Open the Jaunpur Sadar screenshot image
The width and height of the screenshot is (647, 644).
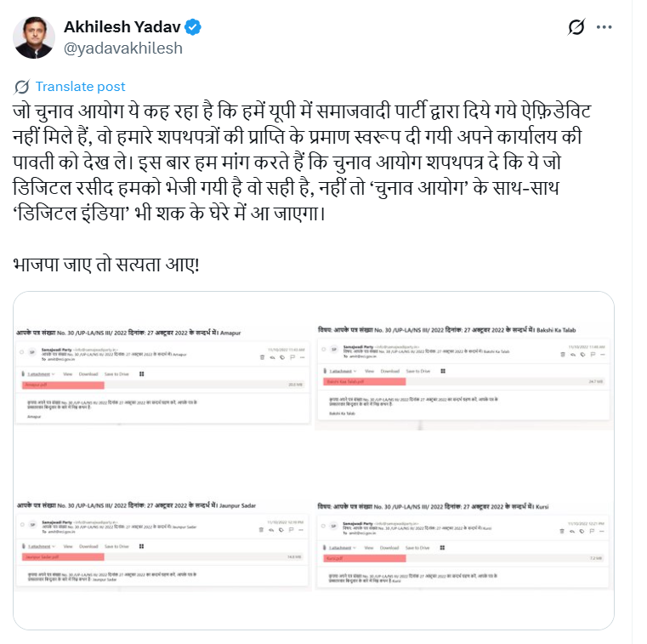click(x=162, y=544)
